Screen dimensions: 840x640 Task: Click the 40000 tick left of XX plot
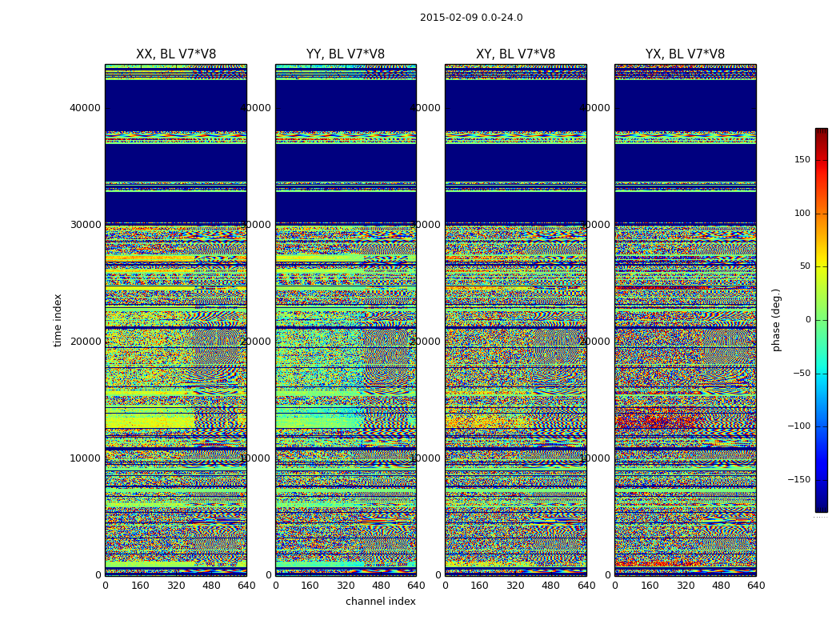tap(85, 108)
